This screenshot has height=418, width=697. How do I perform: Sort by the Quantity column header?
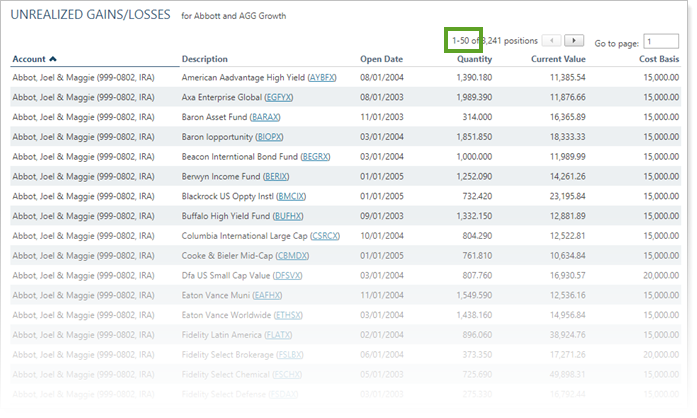pos(473,59)
